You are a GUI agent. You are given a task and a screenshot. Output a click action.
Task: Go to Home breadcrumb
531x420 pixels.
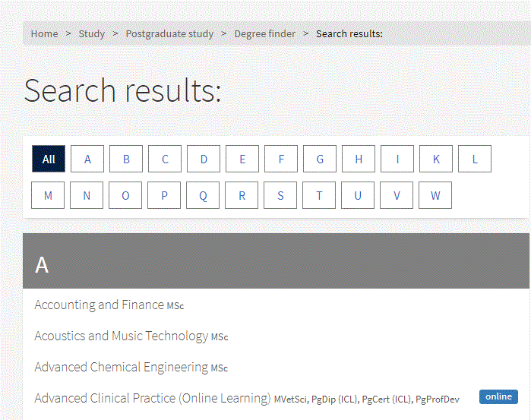click(x=44, y=34)
